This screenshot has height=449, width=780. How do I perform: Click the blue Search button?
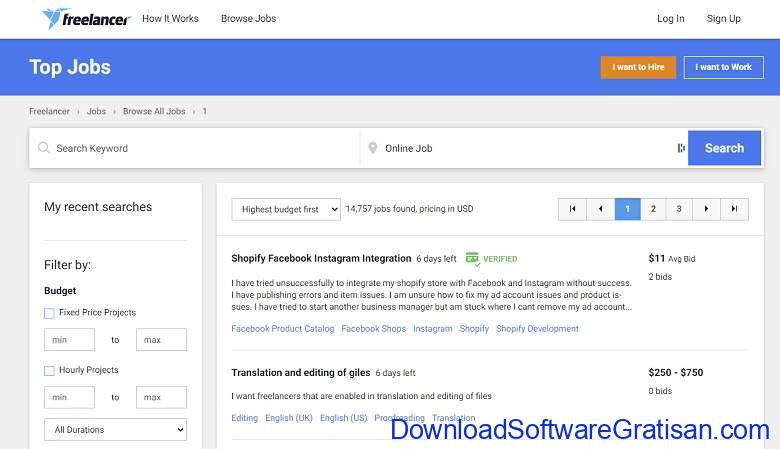(724, 148)
